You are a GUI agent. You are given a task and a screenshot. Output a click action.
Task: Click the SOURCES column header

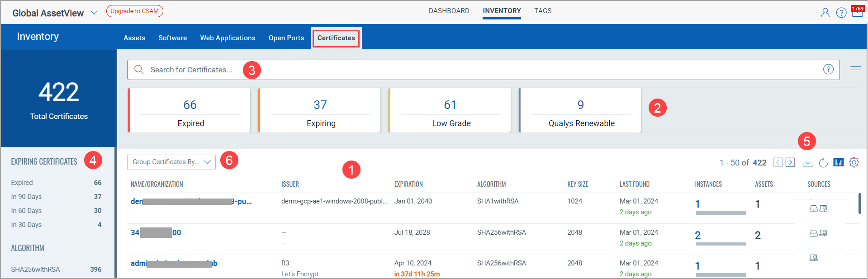point(819,184)
